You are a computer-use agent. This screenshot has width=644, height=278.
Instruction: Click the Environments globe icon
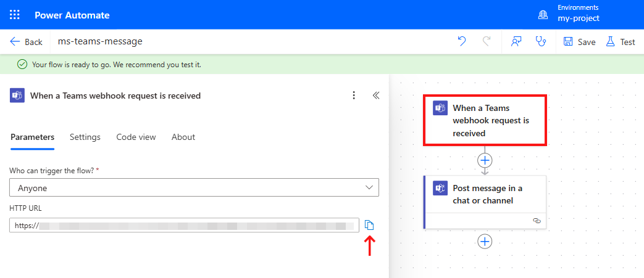(x=543, y=15)
